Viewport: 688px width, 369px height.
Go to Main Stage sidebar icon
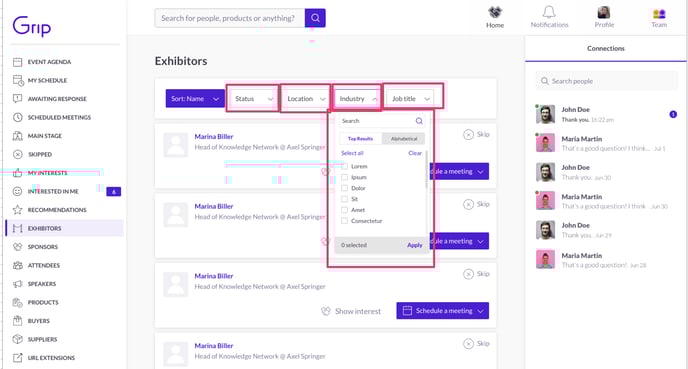point(18,136)
